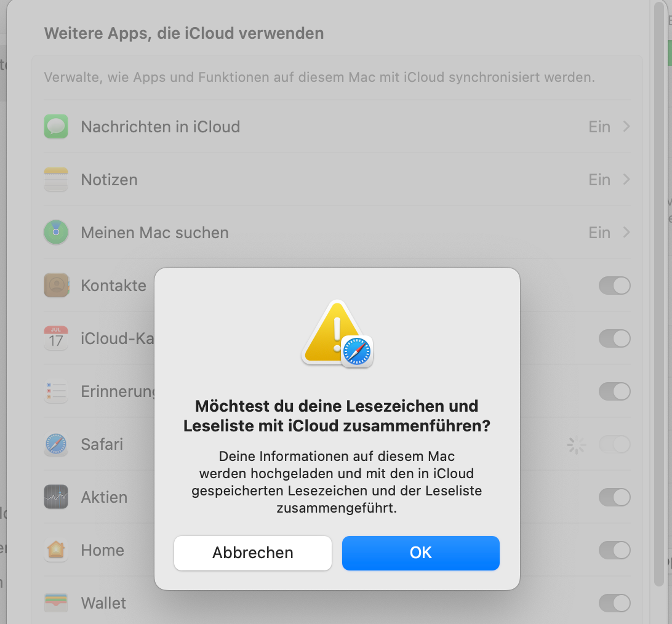This screenshot has width=672, height=624.
Task: Click the Wallet app icon
Action: pyautogui.click(x=56, y=603)
